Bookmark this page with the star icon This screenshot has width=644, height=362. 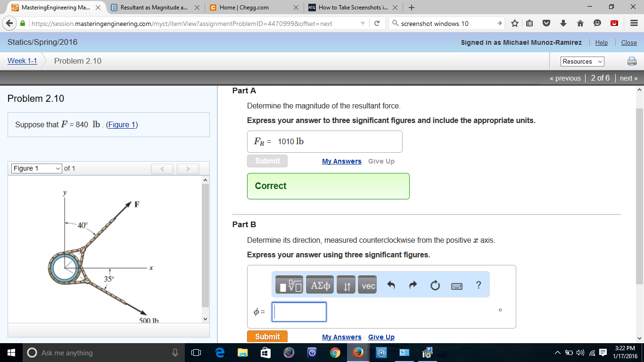point(515,24)
